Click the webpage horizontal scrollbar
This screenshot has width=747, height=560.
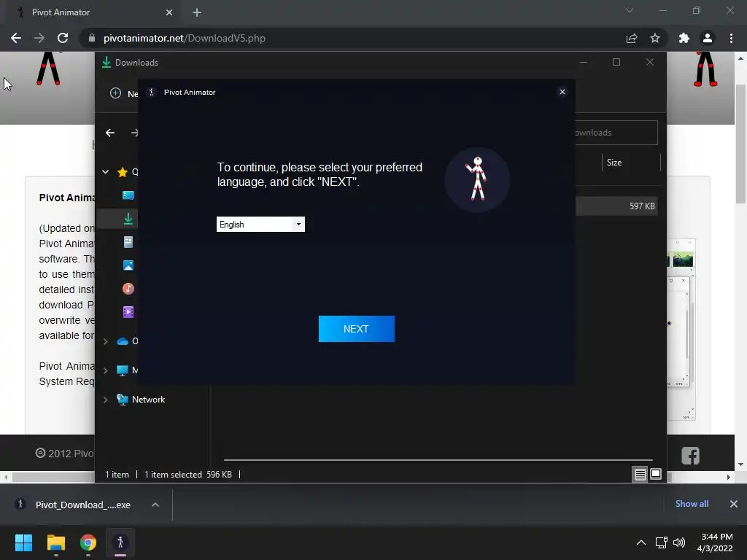click(53, 477)
